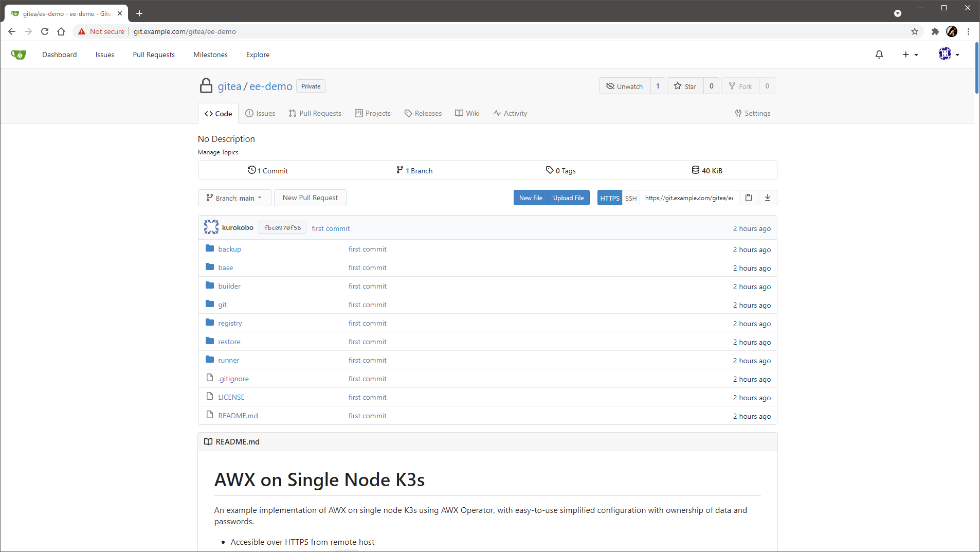Viewport: 980px width, 552px height.
Task: Click the browser reload icon
Action: point(45,31)
